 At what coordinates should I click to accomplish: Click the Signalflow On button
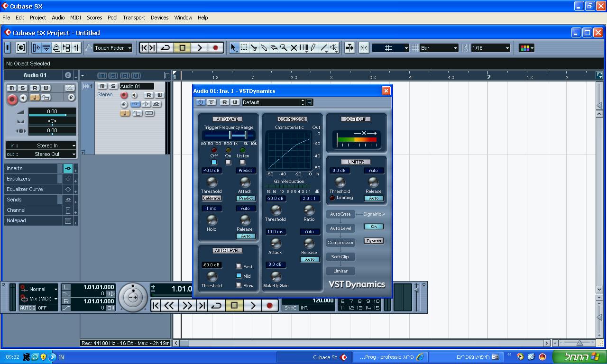[x=374, y=227]
